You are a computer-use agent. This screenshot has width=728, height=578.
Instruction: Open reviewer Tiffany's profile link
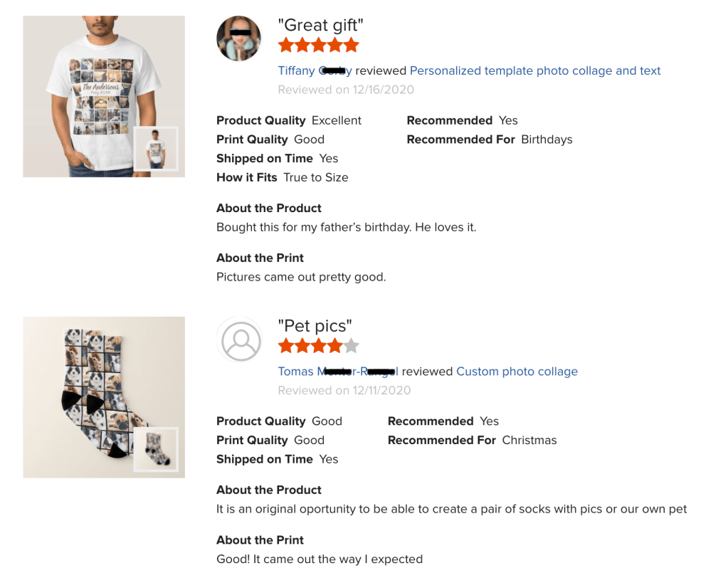(x=315, y=70)
